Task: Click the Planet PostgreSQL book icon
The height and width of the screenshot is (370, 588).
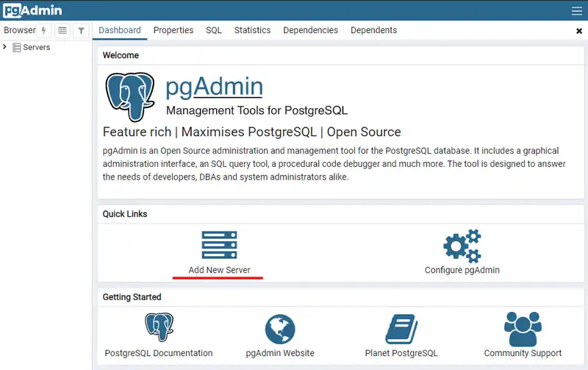Action: click(x=401, y=328)
